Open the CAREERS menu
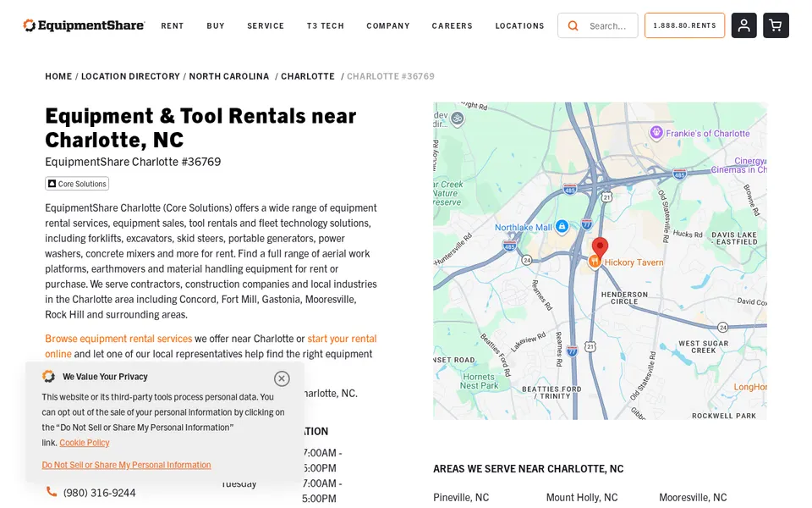This screenshot has height=508, width=812. point(452,25)
